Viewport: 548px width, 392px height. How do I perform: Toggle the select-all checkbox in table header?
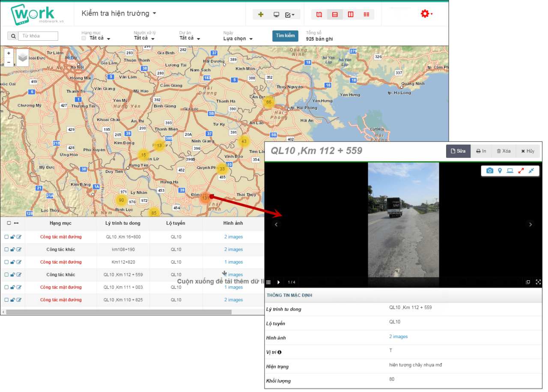(x=9, y=223)
